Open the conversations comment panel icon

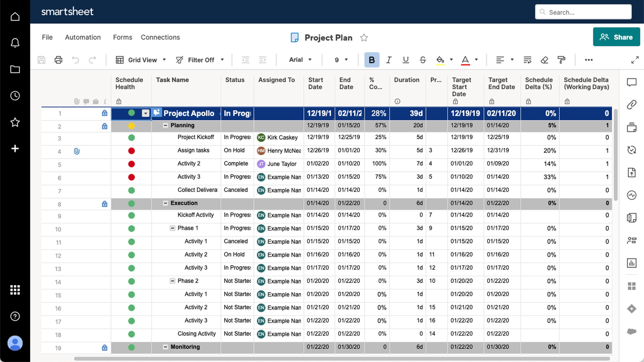(x=632, y=82)
